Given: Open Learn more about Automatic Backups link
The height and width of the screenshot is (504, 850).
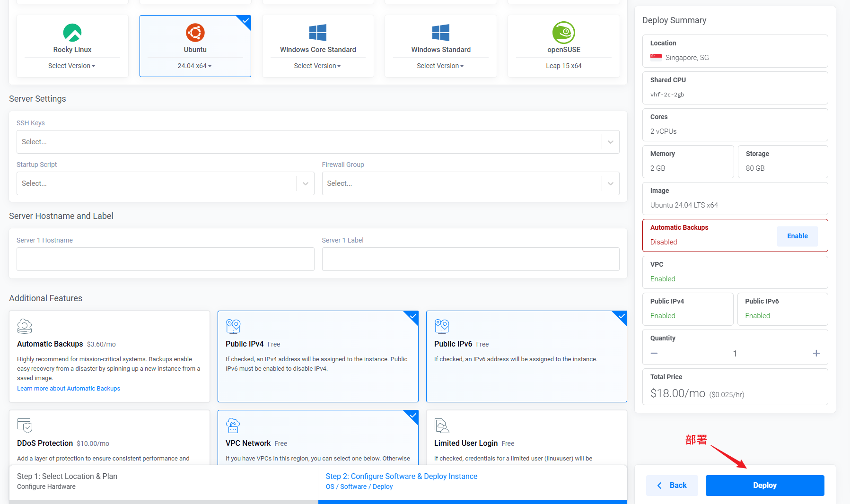Looking at the screenshot, I should point(69,389).
